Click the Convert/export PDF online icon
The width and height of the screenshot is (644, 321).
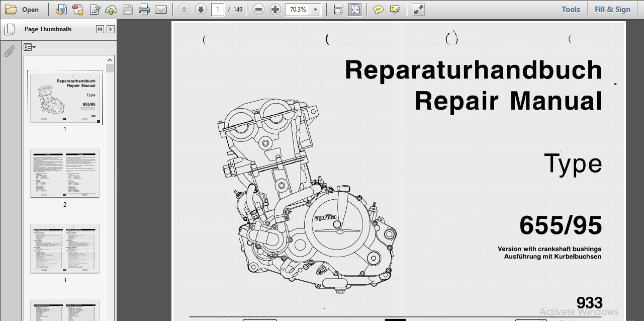click(x=61, y=10)
